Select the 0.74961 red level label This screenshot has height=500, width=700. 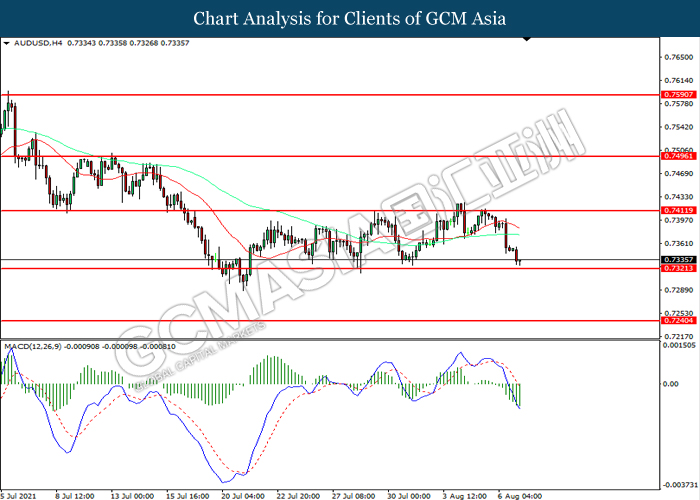[x=679, y=156]
